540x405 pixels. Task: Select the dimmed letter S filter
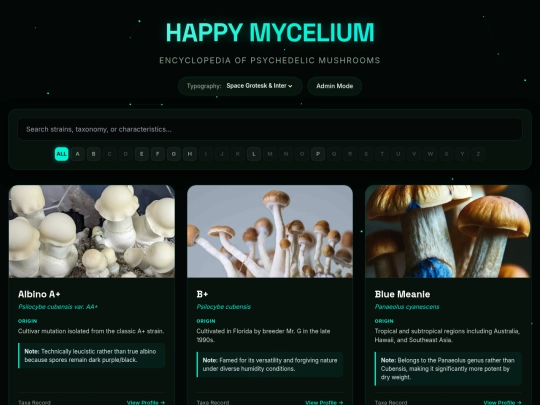(x=366, y=154)
